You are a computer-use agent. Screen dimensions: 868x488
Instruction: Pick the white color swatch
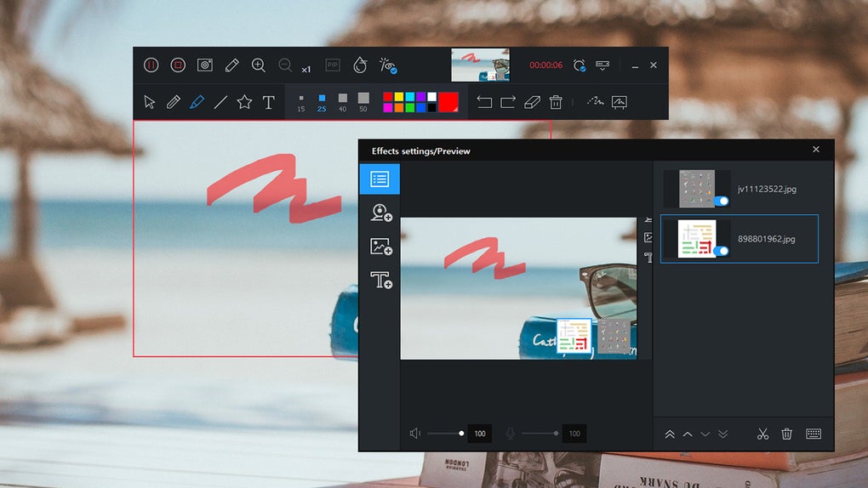[x=431, y=97]
